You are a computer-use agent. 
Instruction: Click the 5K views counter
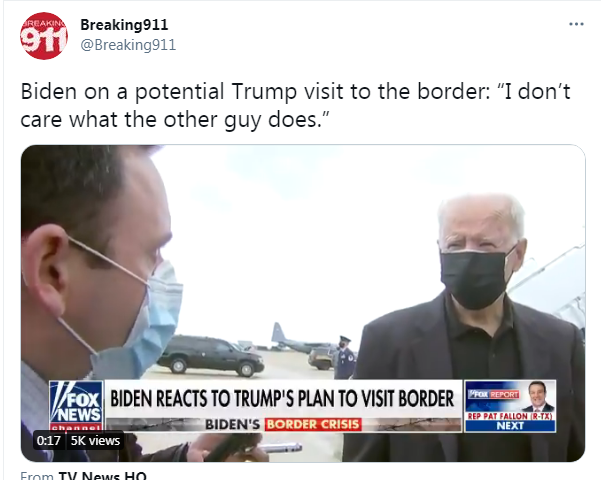coord(95,441)
